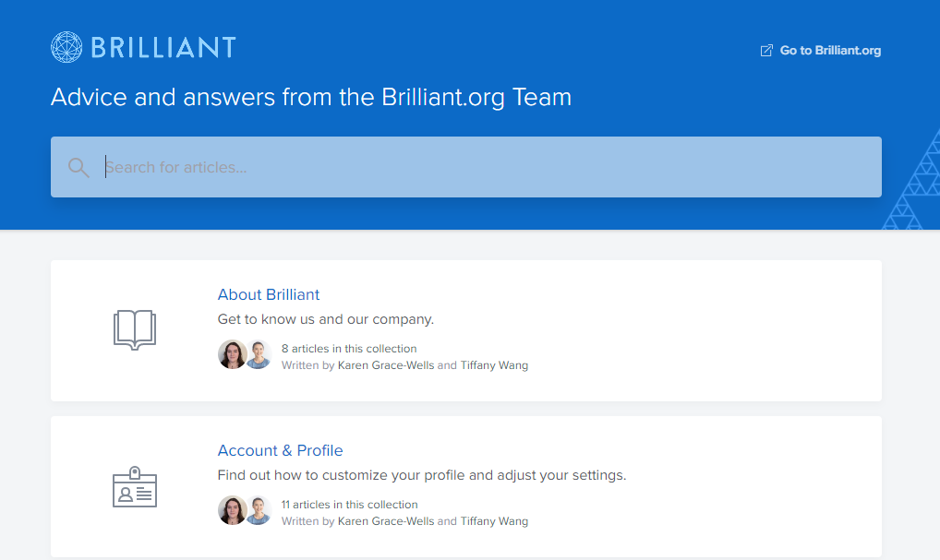940x560 pixels.
Task: Click the magnifying glass search icon
Action: pos(78,167)
